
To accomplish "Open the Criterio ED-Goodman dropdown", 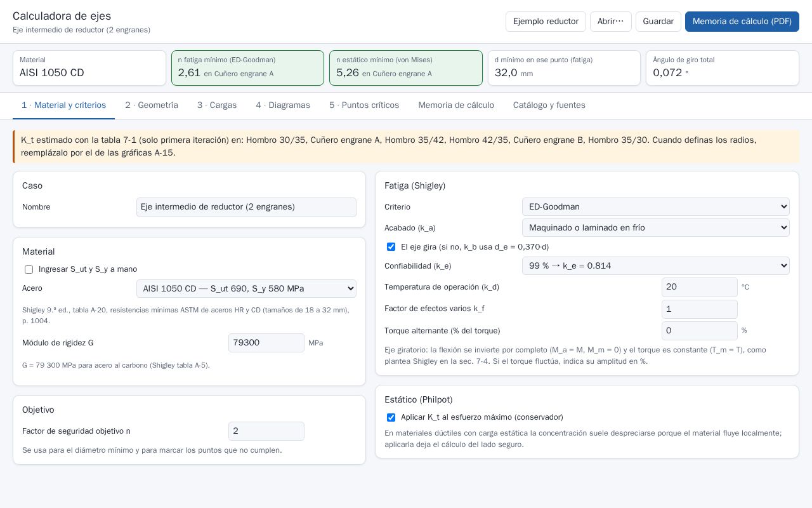I will coord(656,207).
